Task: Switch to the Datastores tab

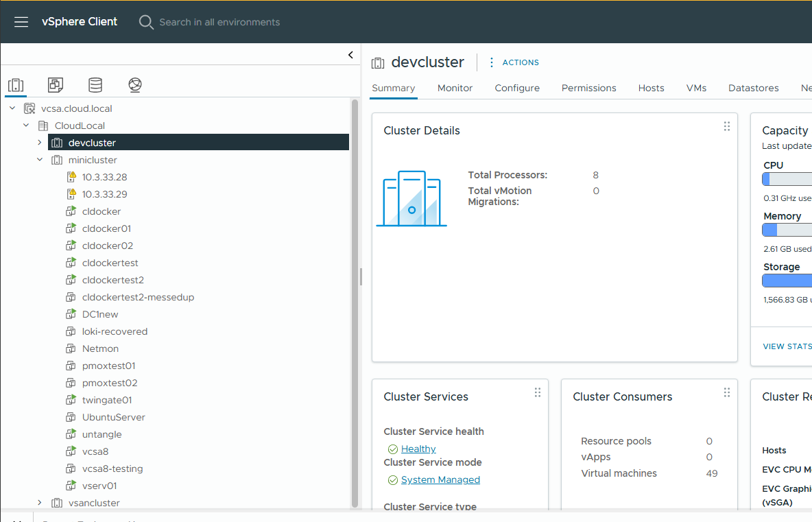Action: coord(753,88)
